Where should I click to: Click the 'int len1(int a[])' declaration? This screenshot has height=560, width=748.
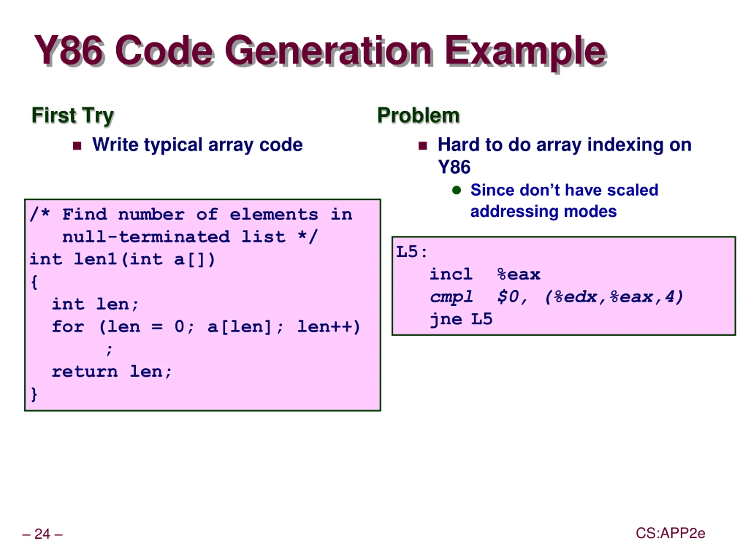pyautogui.click(x=122, y=259)
